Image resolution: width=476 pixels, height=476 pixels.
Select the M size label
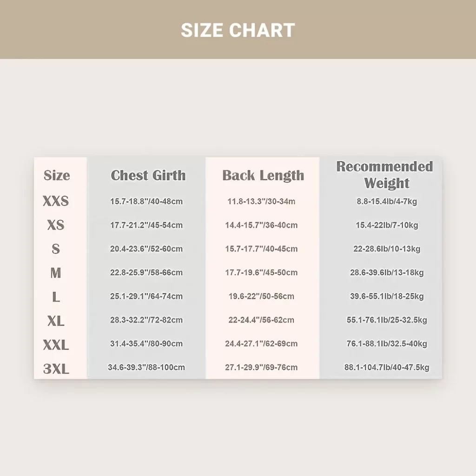click(56, 272)
